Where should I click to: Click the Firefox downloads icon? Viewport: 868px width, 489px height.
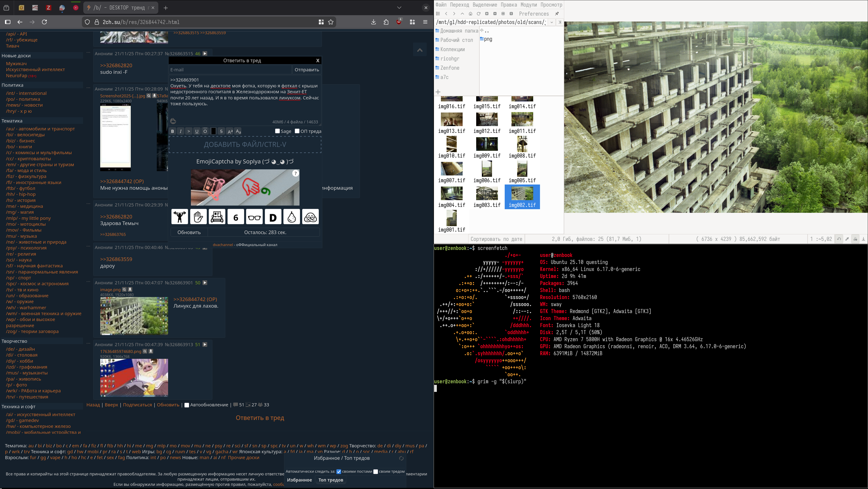(x=373, y=22)
